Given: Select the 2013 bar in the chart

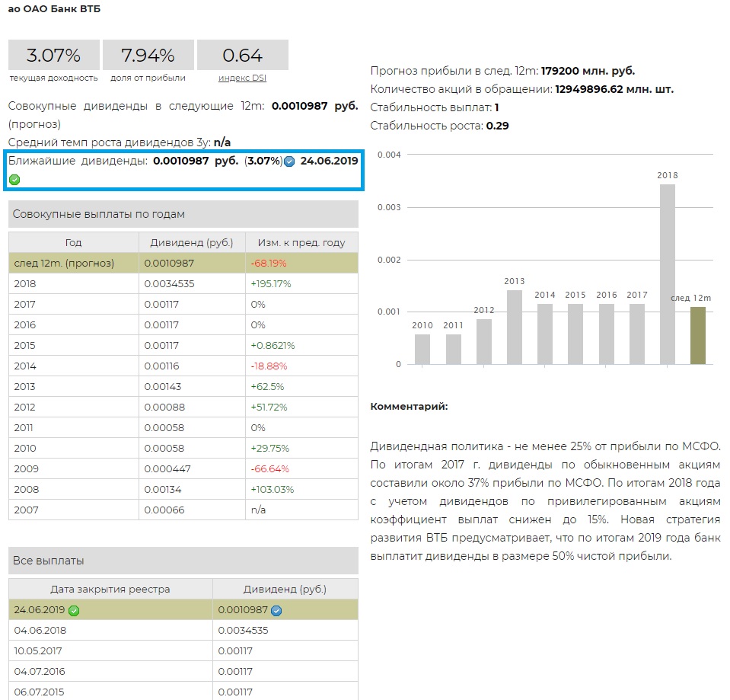Looking at the screenshot, I should click(x=515, y=327).
